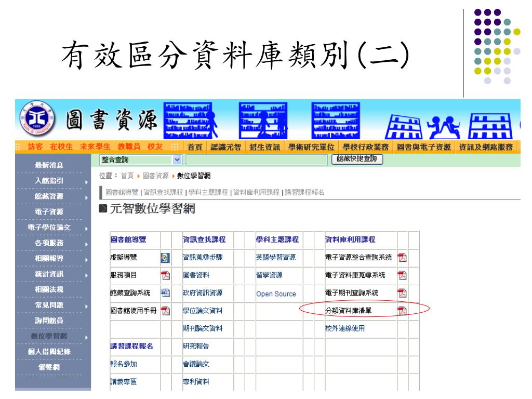Click the Yuan Ze University logo emblem
532x399 pixels.
click(37, 118)
